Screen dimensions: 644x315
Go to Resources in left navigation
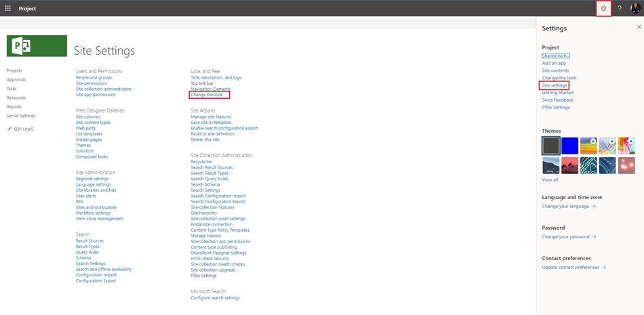(x=16, y=98)
